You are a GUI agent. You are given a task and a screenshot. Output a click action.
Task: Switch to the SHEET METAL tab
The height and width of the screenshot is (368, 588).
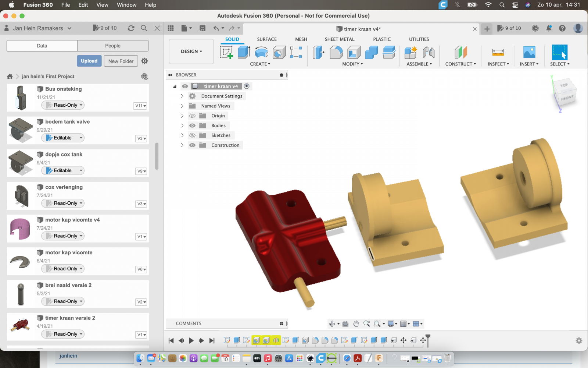point(340,39)
